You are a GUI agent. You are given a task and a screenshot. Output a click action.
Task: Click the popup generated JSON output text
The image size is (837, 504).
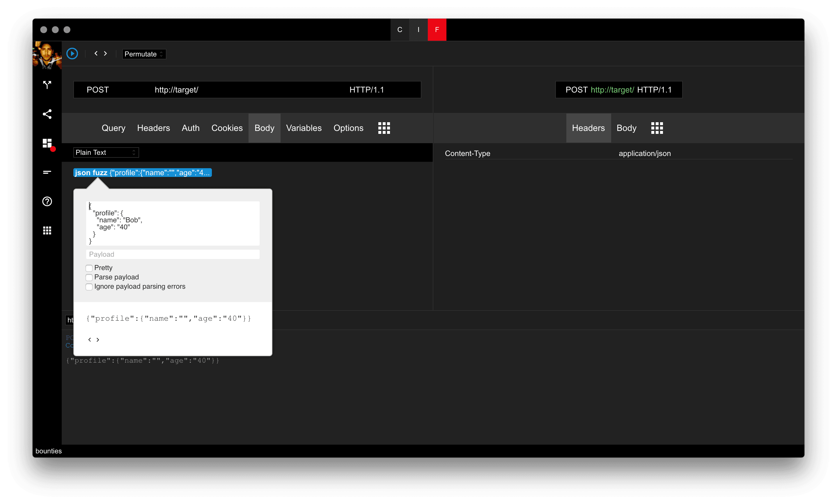click(x=169, y=318)
